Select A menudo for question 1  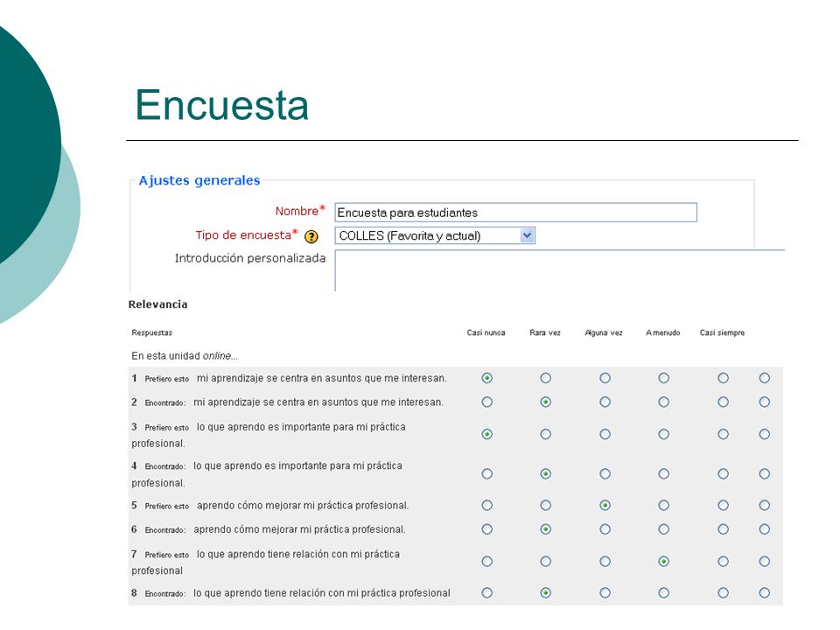click(664, 378)
